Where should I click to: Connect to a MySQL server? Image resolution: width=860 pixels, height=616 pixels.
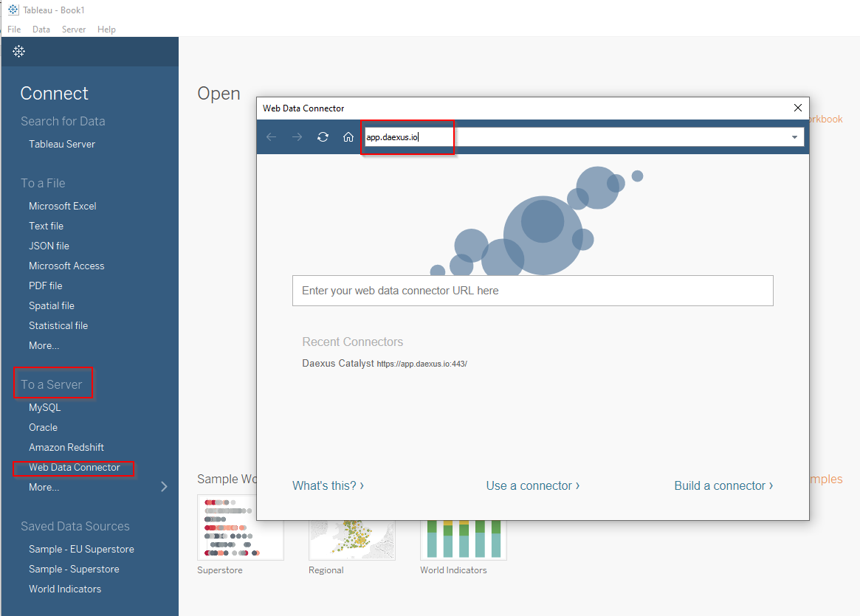click(x=44, y=408)
